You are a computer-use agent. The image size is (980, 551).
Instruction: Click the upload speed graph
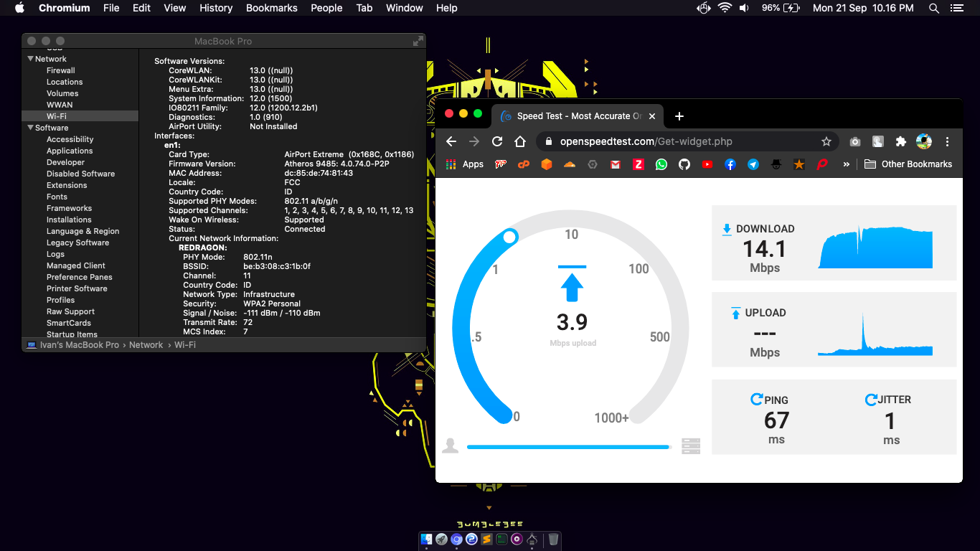point(875,334)
